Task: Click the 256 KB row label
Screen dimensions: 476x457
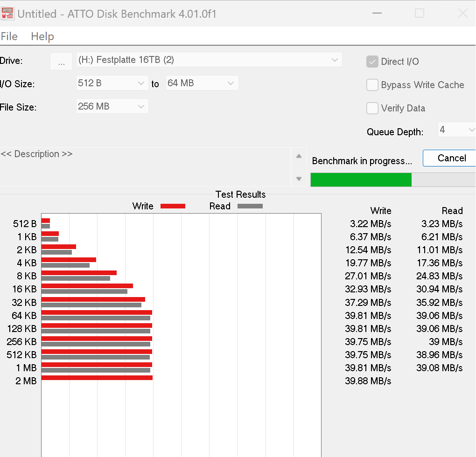Action: 21,341
